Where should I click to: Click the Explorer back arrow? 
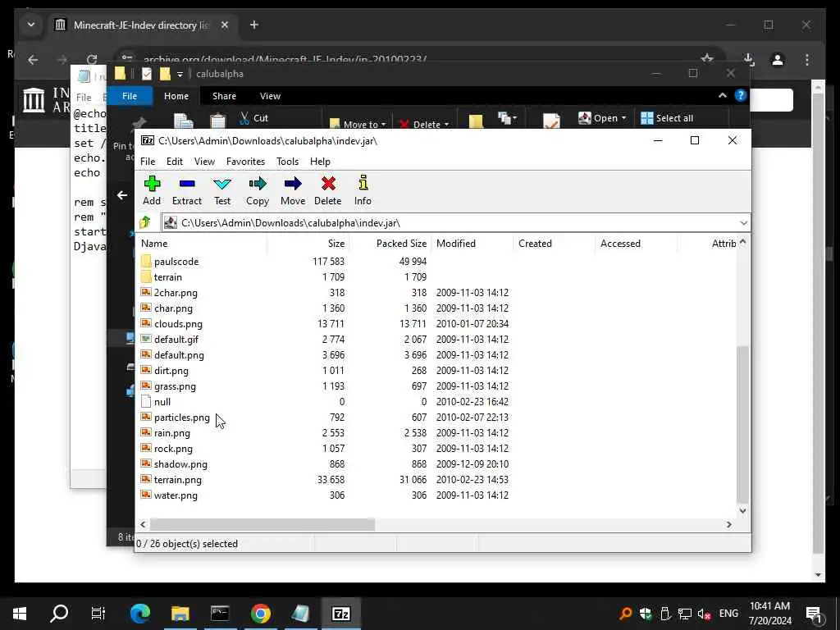(x=122, y=195)
